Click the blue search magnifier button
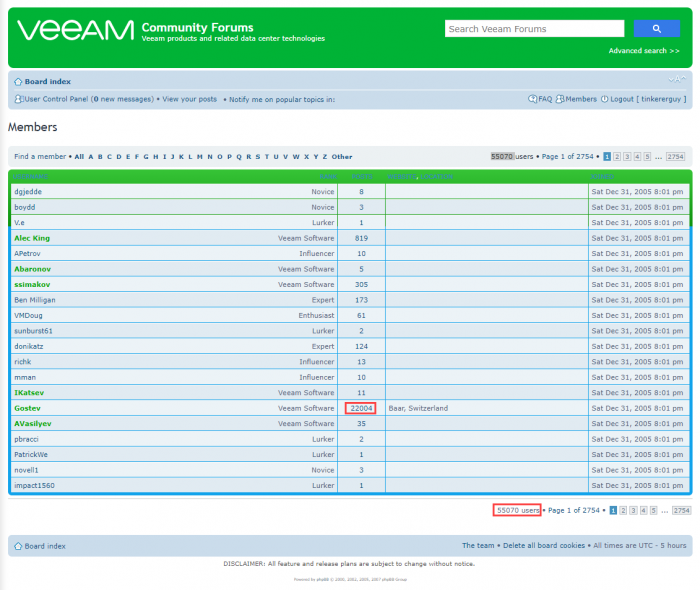Image resolution: width=700 pixels, height=590 pixels. tap(657, 29)
